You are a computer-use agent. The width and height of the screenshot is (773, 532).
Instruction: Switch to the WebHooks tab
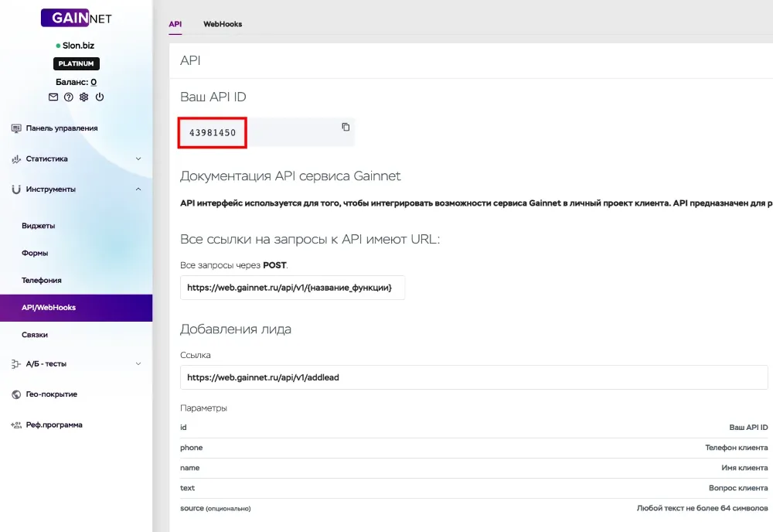[223, 24]
